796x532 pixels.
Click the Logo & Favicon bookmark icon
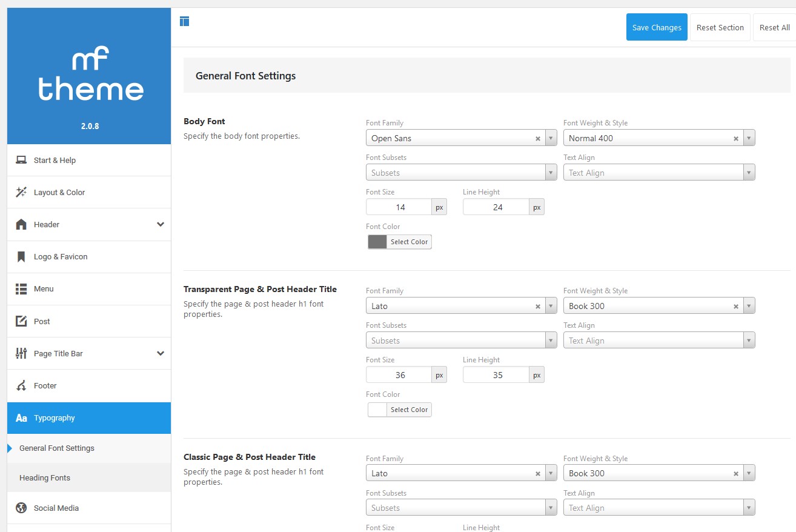21,257
